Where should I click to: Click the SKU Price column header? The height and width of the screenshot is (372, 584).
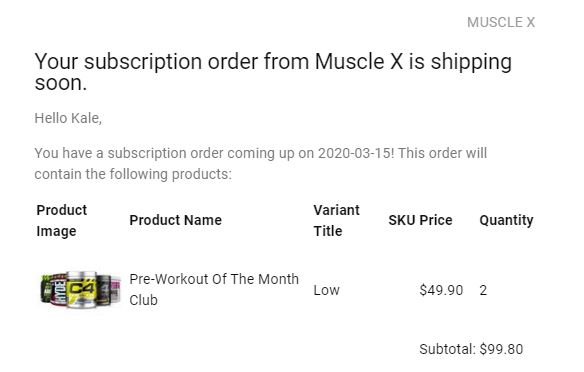pos(420,220)
